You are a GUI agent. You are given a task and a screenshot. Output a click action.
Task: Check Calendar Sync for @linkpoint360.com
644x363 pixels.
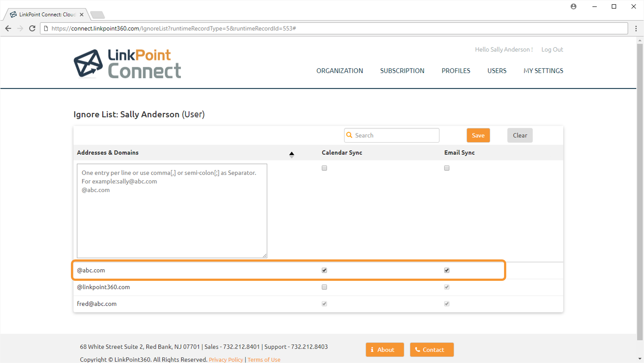coord(324,287)
